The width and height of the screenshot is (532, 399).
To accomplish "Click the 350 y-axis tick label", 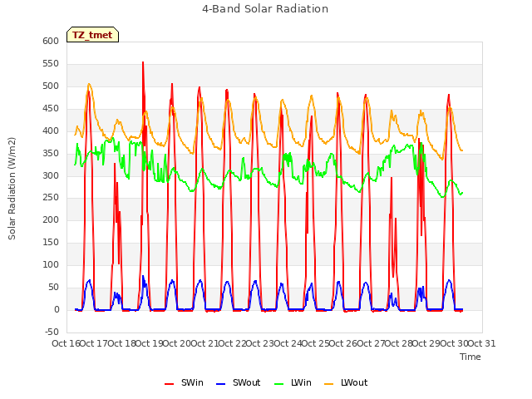I will click(x=51, y=153).
